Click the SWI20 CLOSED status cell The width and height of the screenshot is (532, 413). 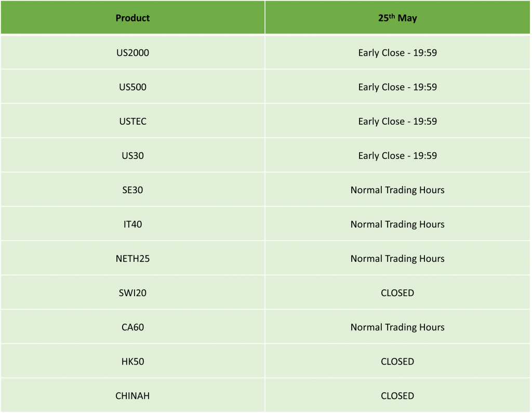click(397, 292)
